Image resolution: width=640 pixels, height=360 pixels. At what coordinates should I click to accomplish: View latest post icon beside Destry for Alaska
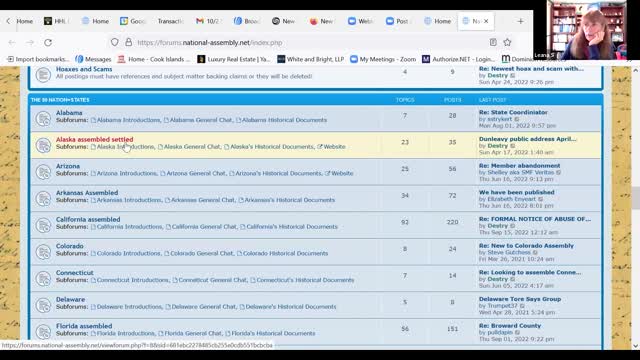click(513, 146)
